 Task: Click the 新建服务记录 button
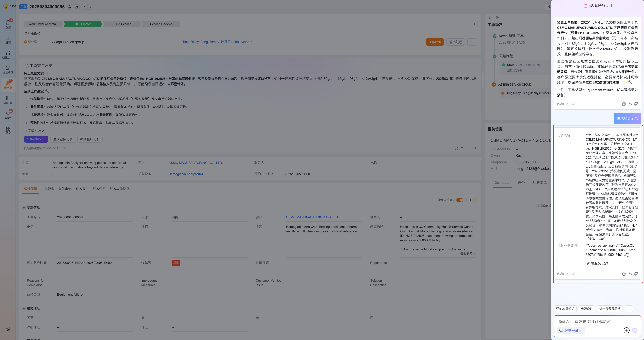(x=597, y=263)
